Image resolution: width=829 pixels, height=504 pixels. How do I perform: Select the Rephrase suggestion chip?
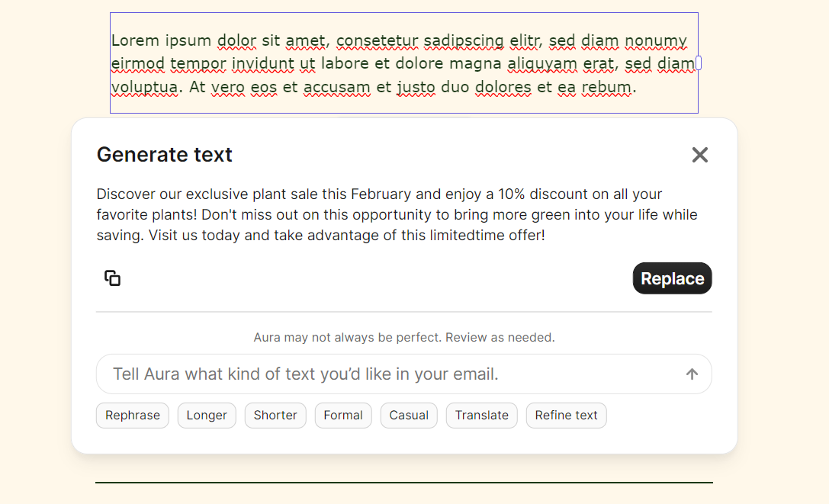[x=132, y=415]
